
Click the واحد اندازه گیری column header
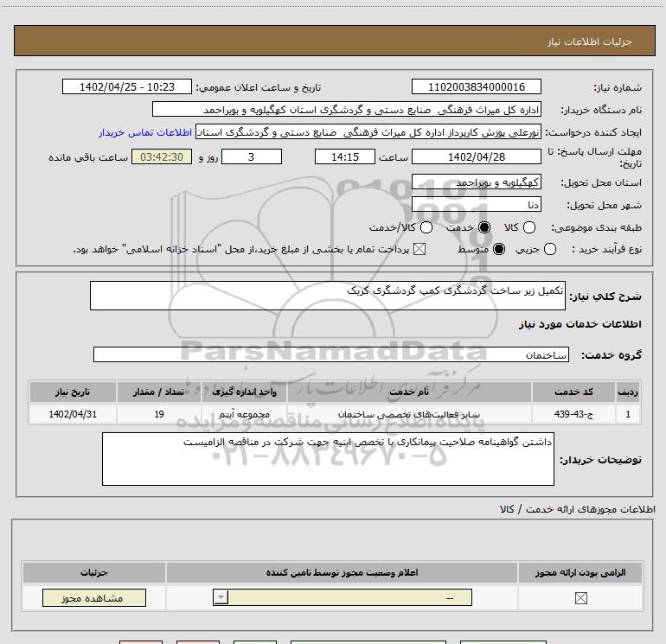pos(244,392)
